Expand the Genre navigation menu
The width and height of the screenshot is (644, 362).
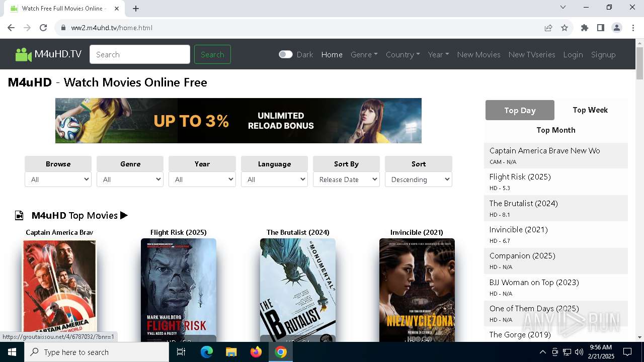click(x=364, y=54)
